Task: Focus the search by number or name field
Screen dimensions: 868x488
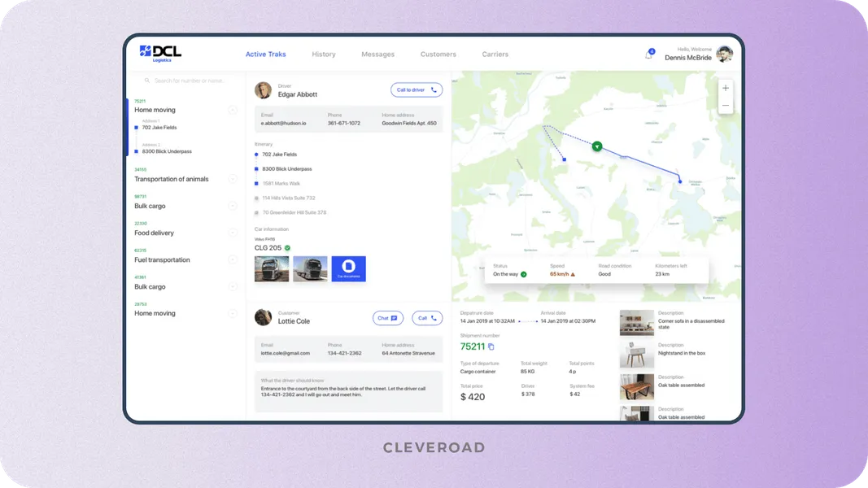Action: click(190, 81)
